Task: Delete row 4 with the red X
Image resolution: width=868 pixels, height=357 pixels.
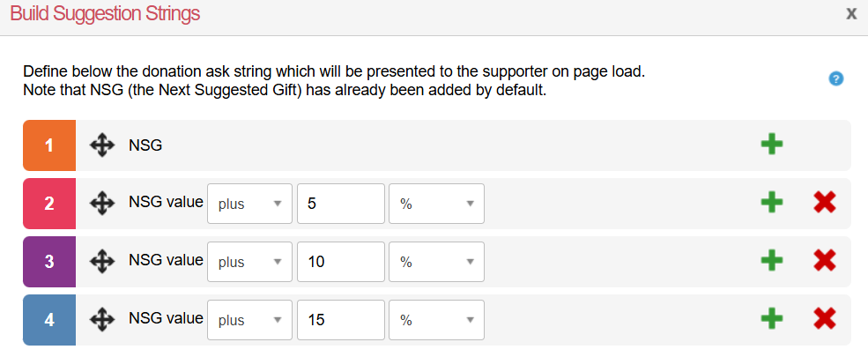Action: click(x=825, y=318)
